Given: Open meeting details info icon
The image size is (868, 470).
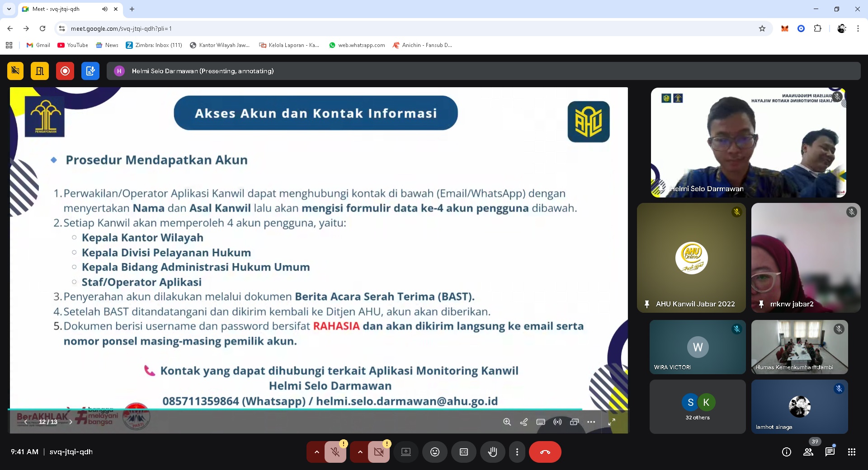Looking at the screenshot, I should tap(787, 452).
